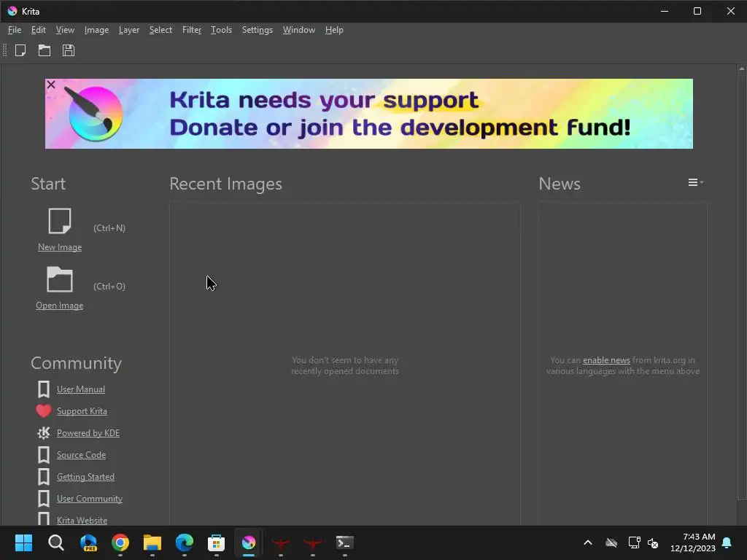Click the red heart icon beside Support Krita
This screenshot has width=747, height=560.
pyautogui.click(x=43, y=411)
